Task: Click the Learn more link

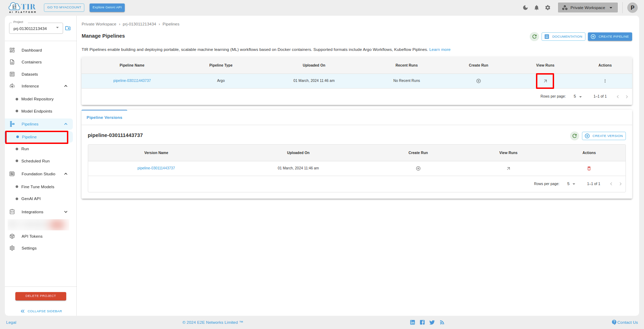Action: pos(440,49)
